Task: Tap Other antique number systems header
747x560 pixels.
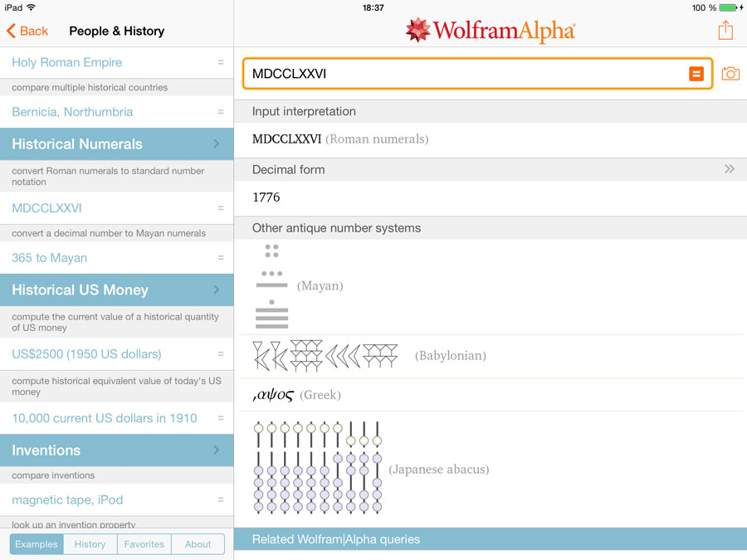Action: click(491, 228)
